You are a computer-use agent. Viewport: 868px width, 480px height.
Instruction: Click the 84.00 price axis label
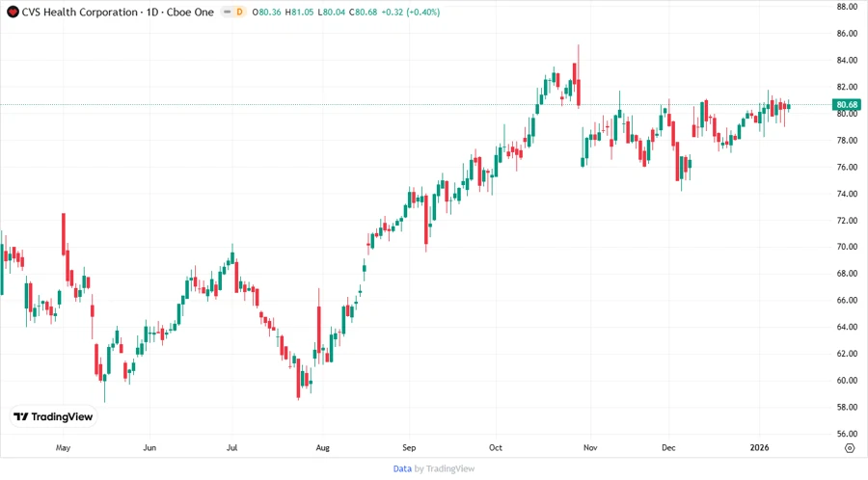click(847, 61)
